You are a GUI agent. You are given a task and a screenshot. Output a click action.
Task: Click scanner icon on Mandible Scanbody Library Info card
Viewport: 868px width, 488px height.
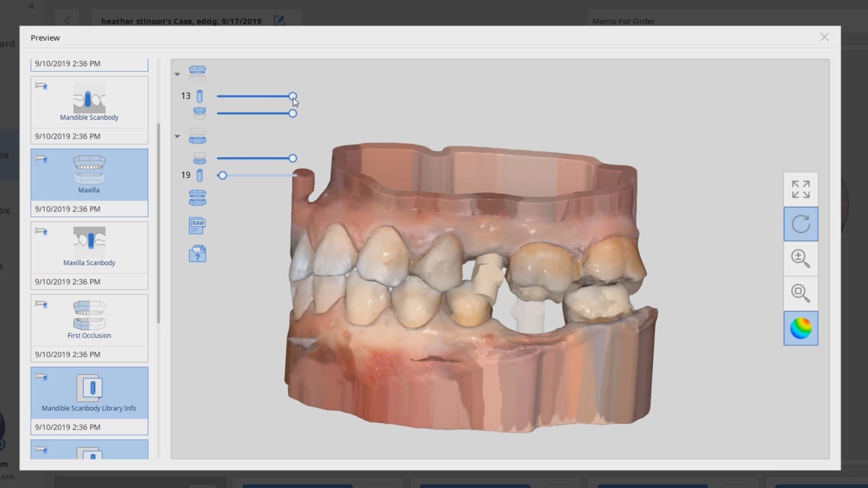click(41, 377)
